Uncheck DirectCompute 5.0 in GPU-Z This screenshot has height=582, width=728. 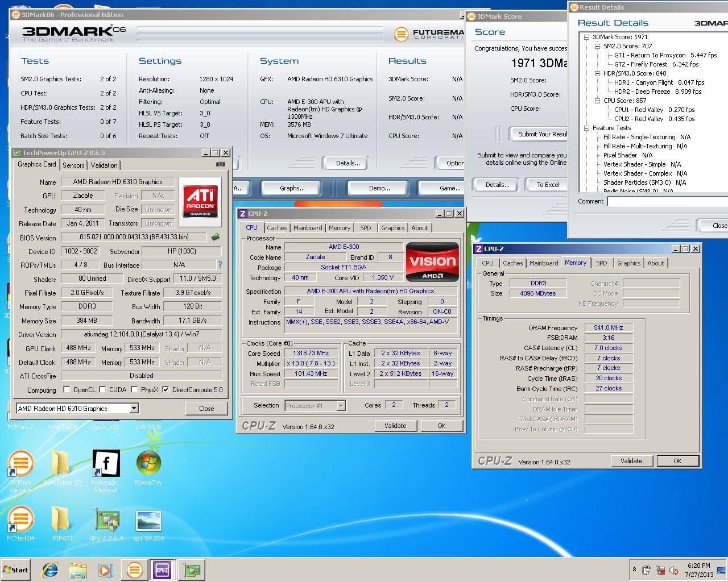pyautogui.click(x=166, y=389)
